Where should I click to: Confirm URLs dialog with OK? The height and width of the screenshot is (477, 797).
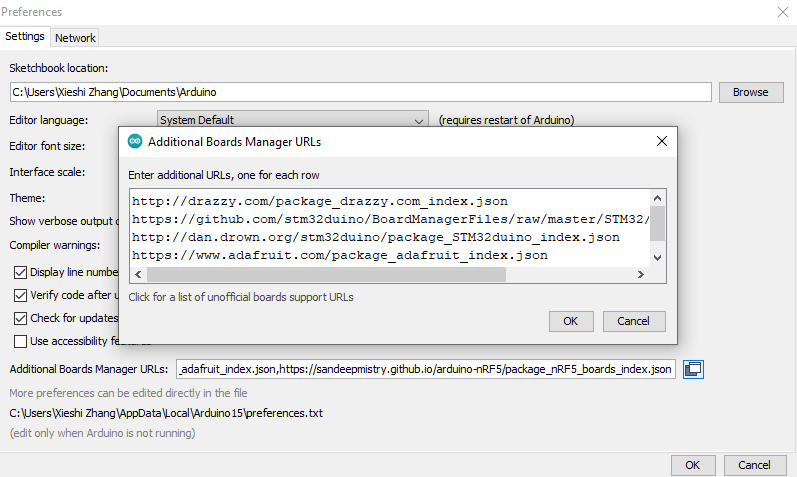(571, 321)
